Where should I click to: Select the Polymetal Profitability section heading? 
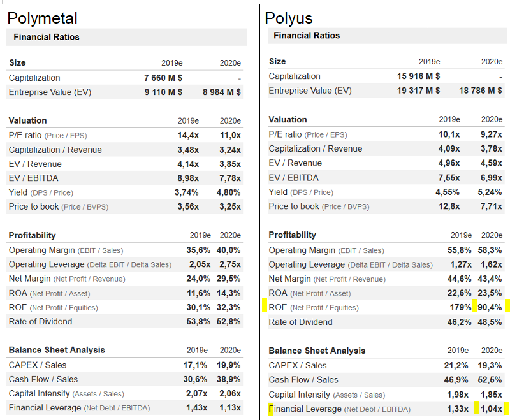[x=32, y=235]
